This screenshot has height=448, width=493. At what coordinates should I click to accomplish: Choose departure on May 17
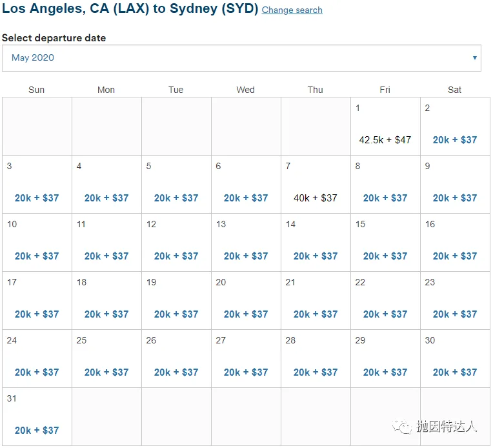coord(37,314)
